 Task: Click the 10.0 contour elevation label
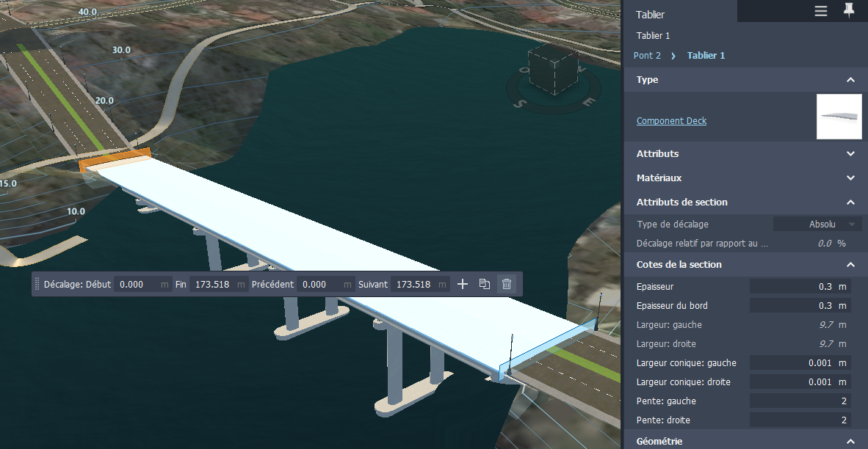coord(76,211)
